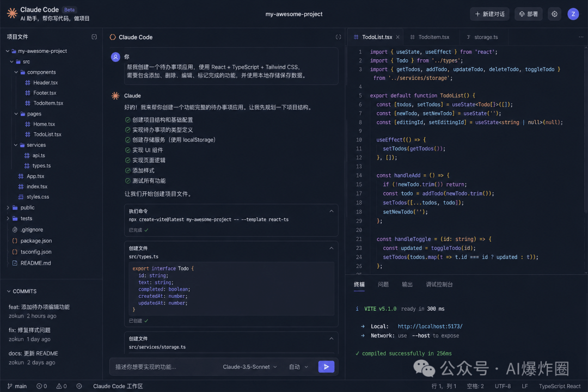Collapse the pages folder
Viewport: 588px width, 392px height.
[x=16, y=114]
